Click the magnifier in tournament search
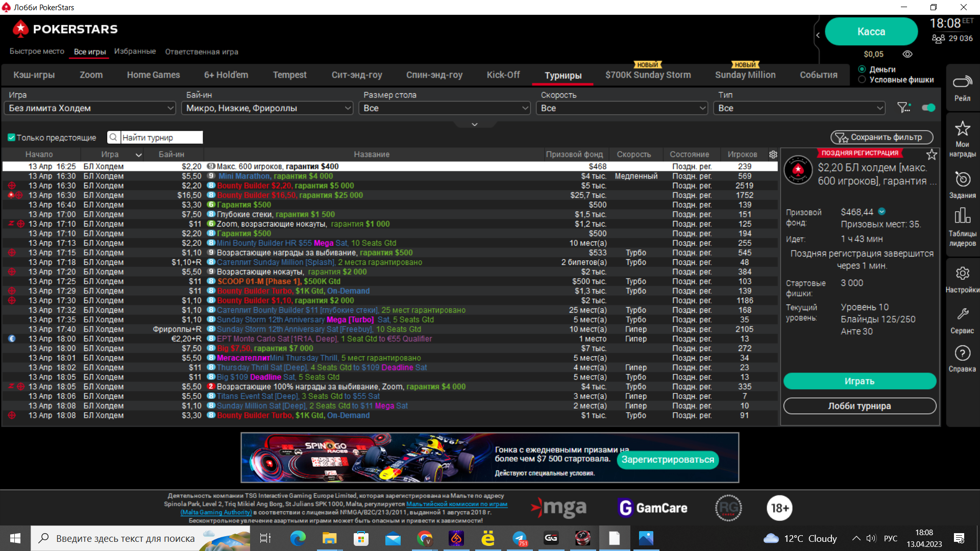 (113, 137)
